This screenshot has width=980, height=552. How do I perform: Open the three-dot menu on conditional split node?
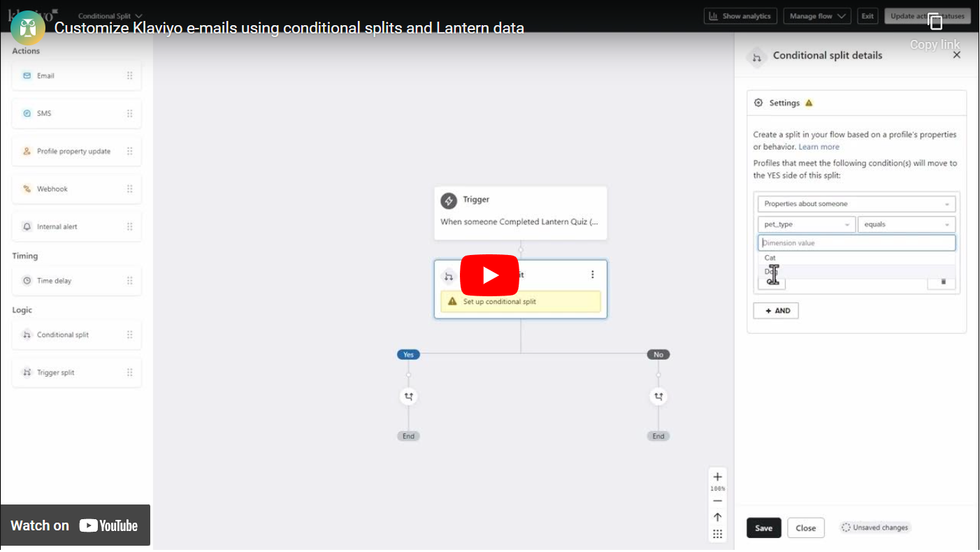point(593,275)
